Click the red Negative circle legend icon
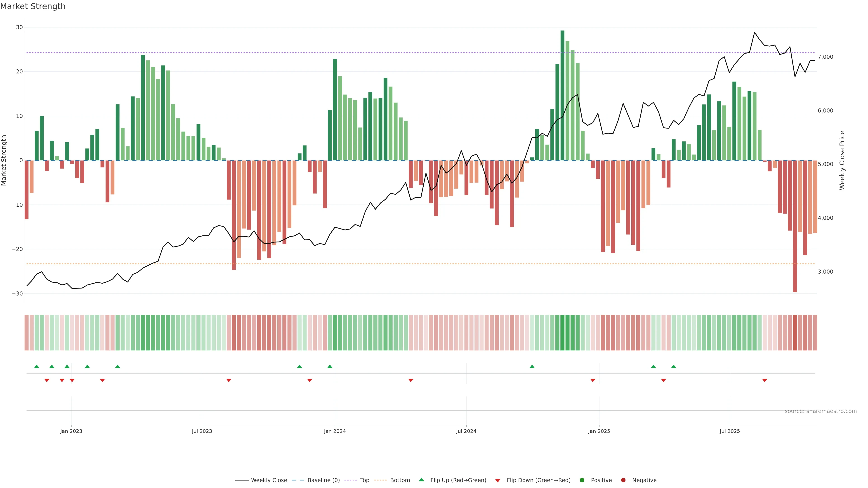Viewport: 868px width, 488px height. 623,480
